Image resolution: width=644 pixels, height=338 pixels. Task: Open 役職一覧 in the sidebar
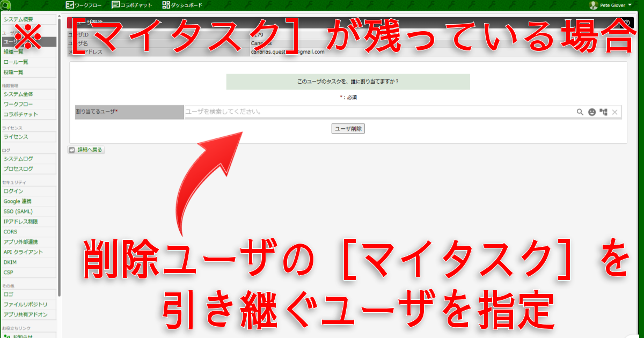pyautogui.click(x=28, y=72)
